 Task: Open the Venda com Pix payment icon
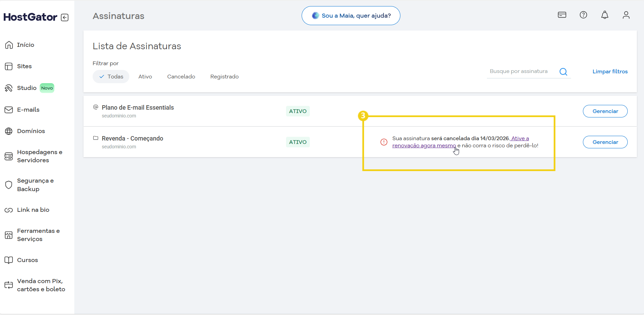[9, 285]
